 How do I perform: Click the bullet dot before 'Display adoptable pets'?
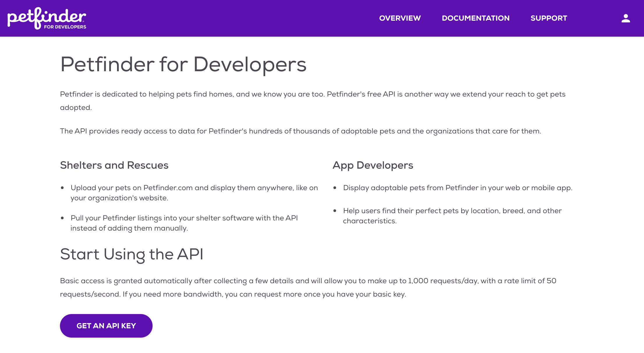pyautogui.click(x=335, y=188)
